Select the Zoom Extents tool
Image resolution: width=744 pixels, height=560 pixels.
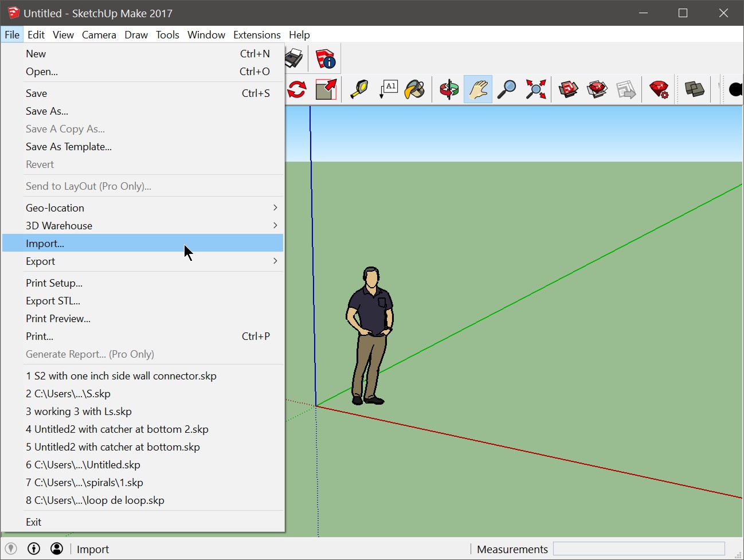pyautogui.click(x=536, y=89)
